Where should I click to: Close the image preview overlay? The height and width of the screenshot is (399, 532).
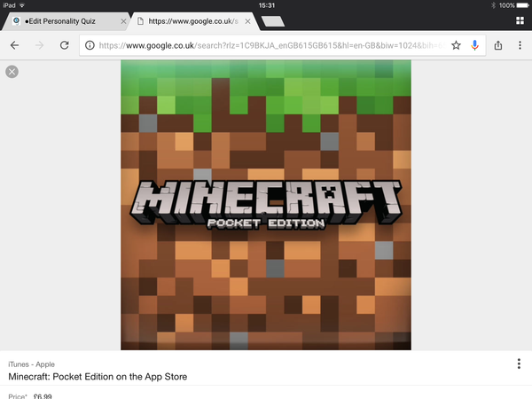pos(12,72)
